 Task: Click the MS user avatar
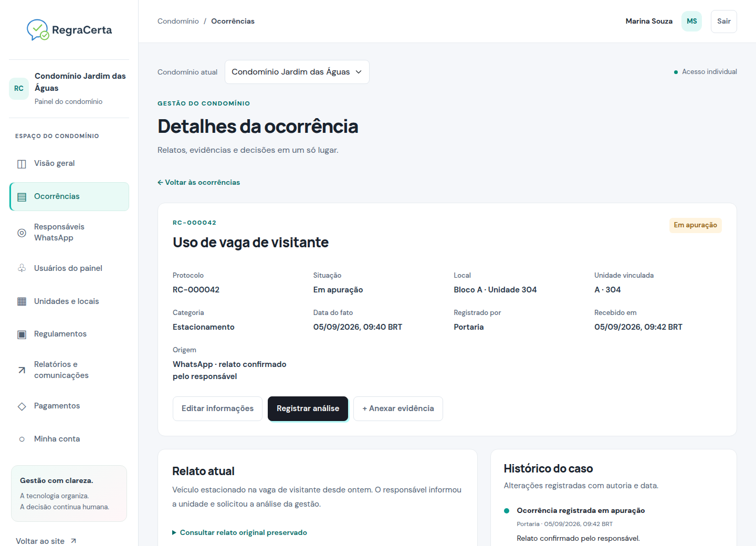(x=691, y=22)
